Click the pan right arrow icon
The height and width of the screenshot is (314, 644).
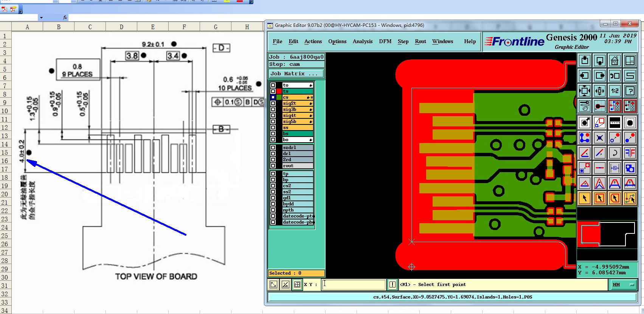pos(600,76)
